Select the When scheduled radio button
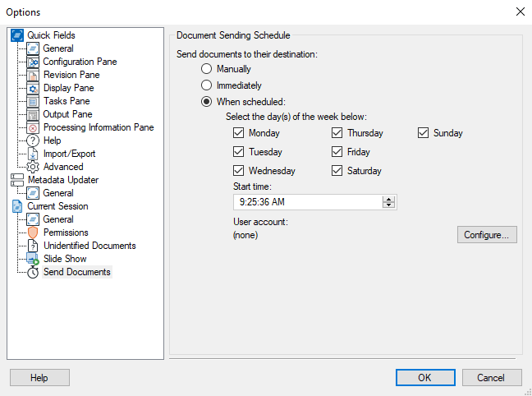532x396 pixels. tap(206, 102)
